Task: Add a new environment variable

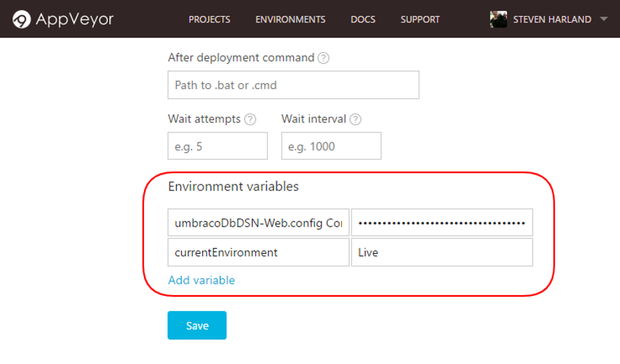Action: [201, 280]
